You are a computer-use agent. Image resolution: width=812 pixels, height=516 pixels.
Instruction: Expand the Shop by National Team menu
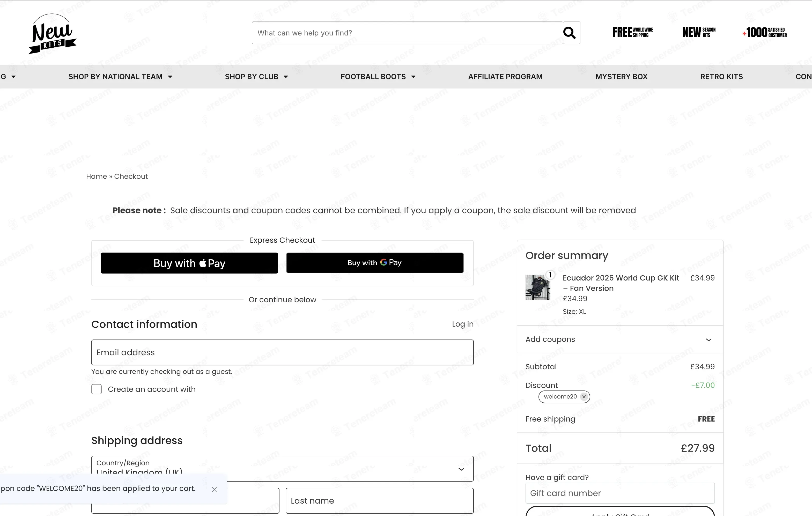pos(120,77)
